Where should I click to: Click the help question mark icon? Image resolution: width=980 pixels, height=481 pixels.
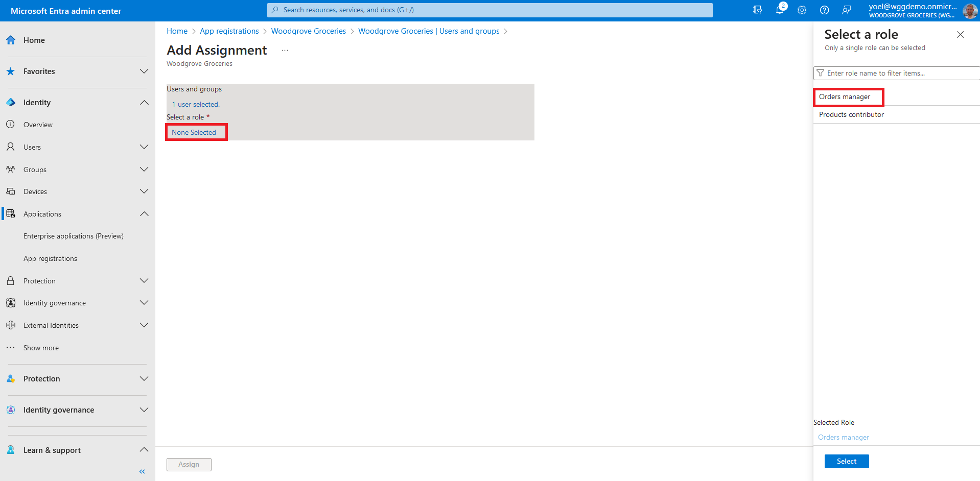(x=824, y=10)
